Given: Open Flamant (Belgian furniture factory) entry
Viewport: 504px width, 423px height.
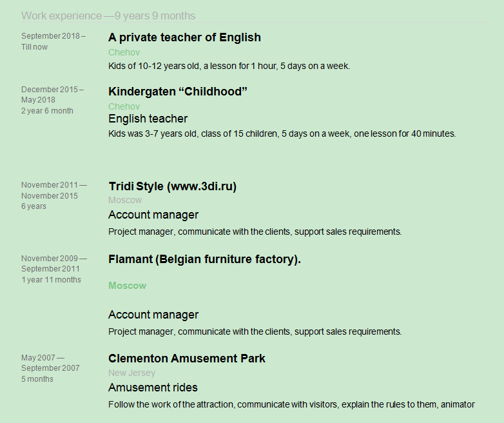Looking at the screenshot, I should pyautogui.click(x=204, y=259).
